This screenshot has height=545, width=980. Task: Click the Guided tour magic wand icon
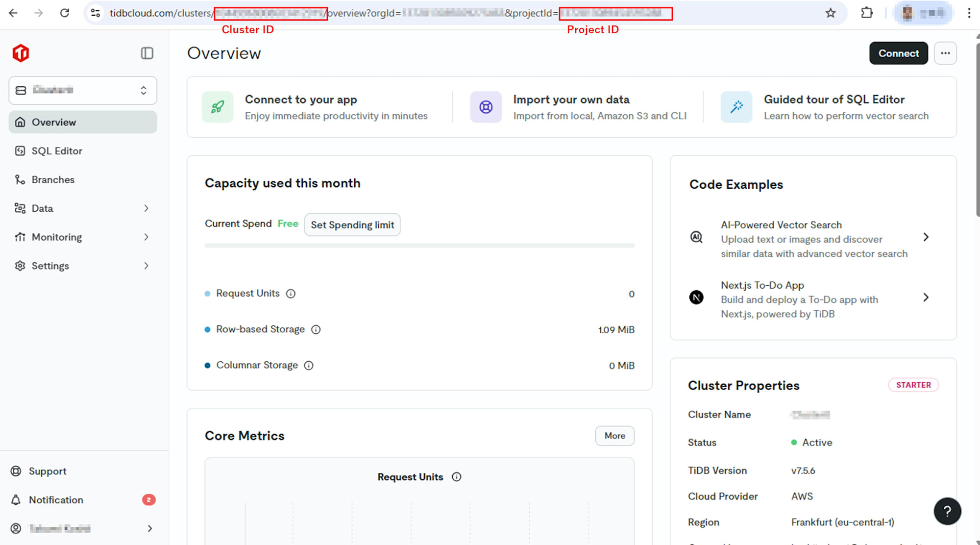coord(736,107)
